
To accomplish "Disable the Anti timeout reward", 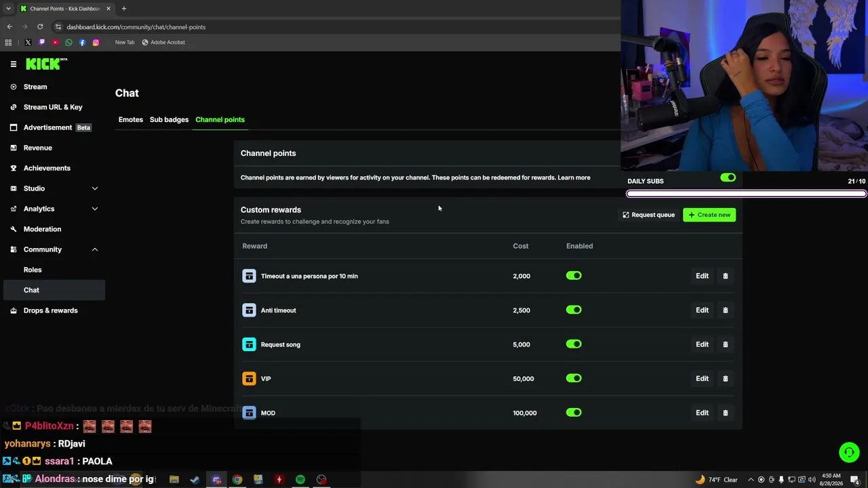I will tap(574, 310).
